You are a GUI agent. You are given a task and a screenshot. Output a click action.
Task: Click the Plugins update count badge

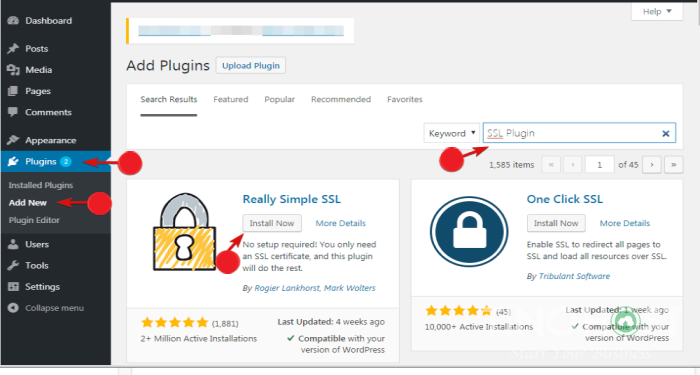coord(66,162)
